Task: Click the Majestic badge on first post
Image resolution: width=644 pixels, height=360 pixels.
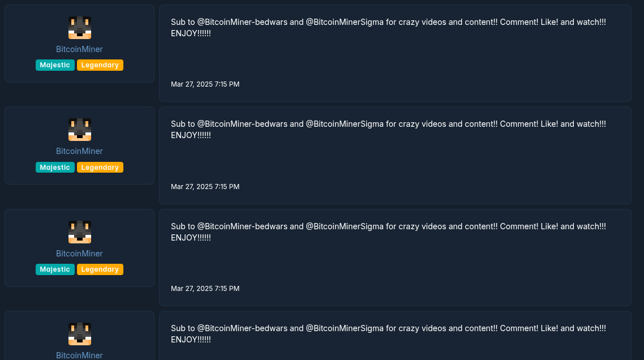Action: pos(55,65)
